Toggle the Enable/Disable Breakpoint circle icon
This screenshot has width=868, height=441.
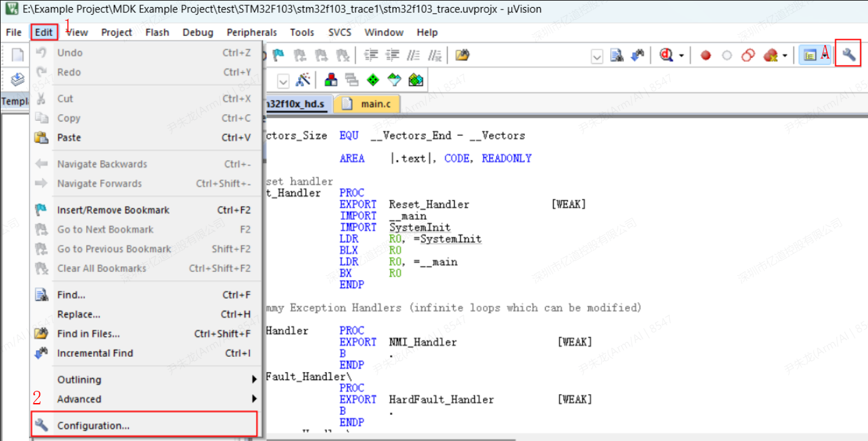(727, 55)
